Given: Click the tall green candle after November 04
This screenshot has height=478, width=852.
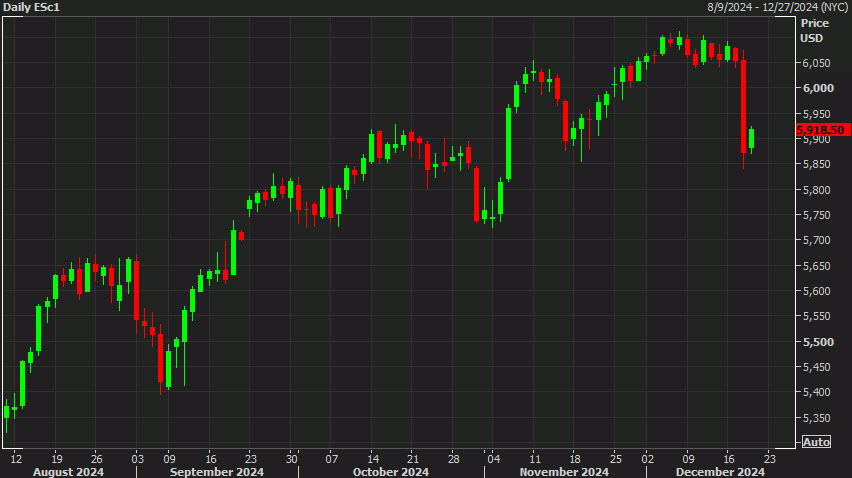Looking at the screenshot, I should pos(509,143).
